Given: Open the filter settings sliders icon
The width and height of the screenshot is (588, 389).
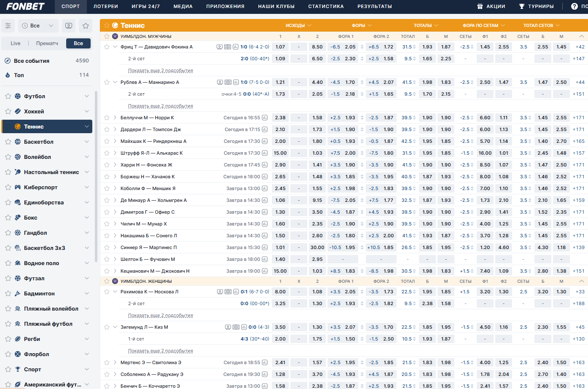Looking at the screenshot, I should tap(8, 26).
